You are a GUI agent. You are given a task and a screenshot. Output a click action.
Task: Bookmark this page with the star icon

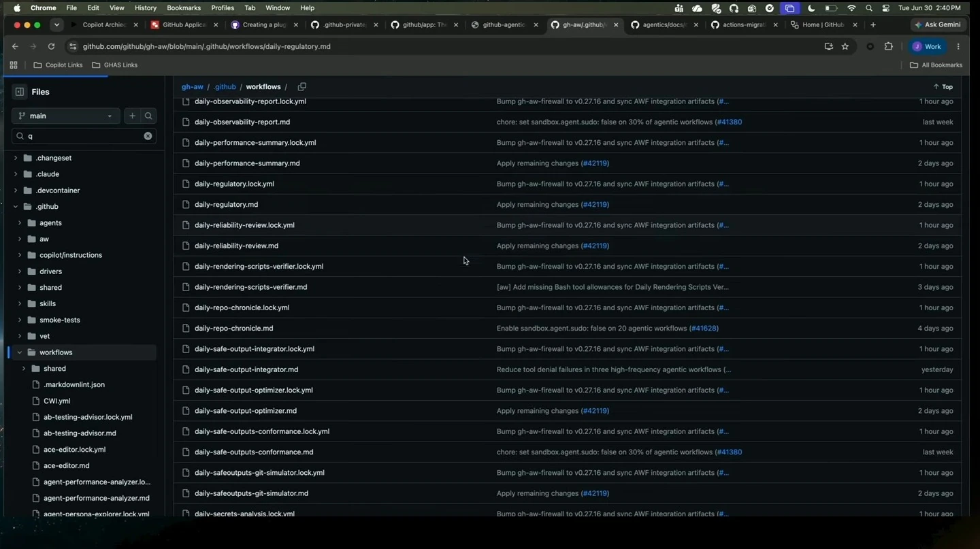coord(845,46)
